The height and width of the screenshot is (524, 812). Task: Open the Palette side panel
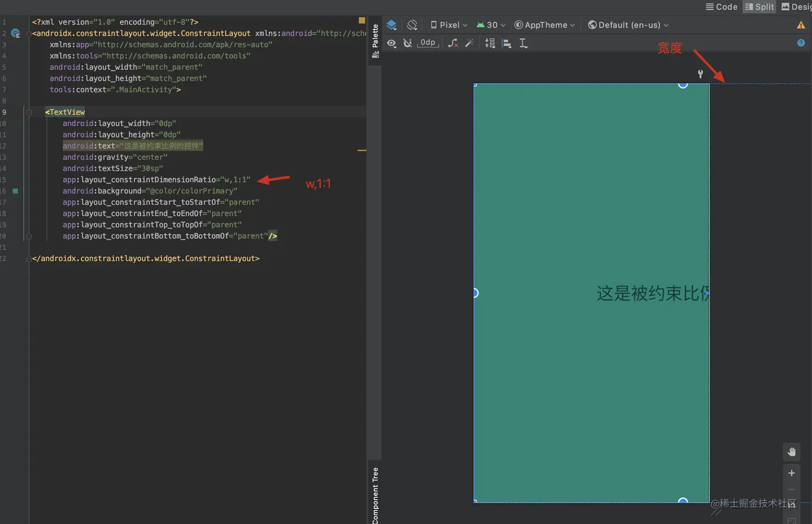375,41
